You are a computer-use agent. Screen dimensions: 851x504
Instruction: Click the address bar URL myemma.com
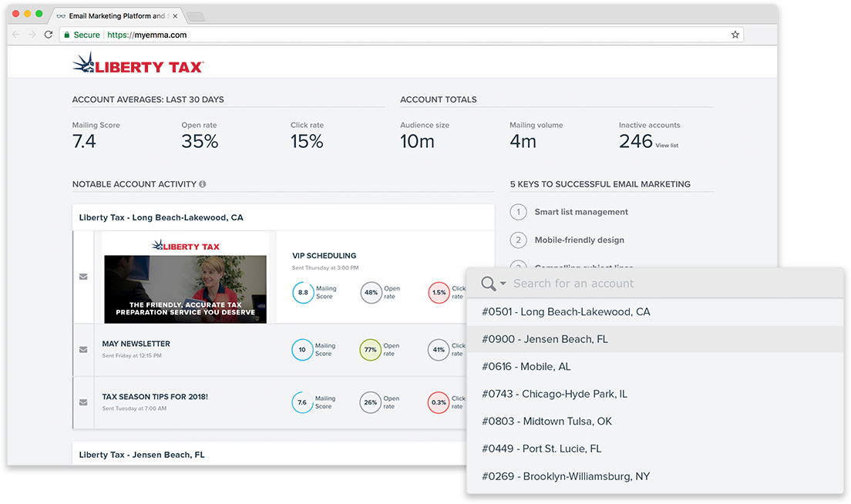(x=146, y=35)
